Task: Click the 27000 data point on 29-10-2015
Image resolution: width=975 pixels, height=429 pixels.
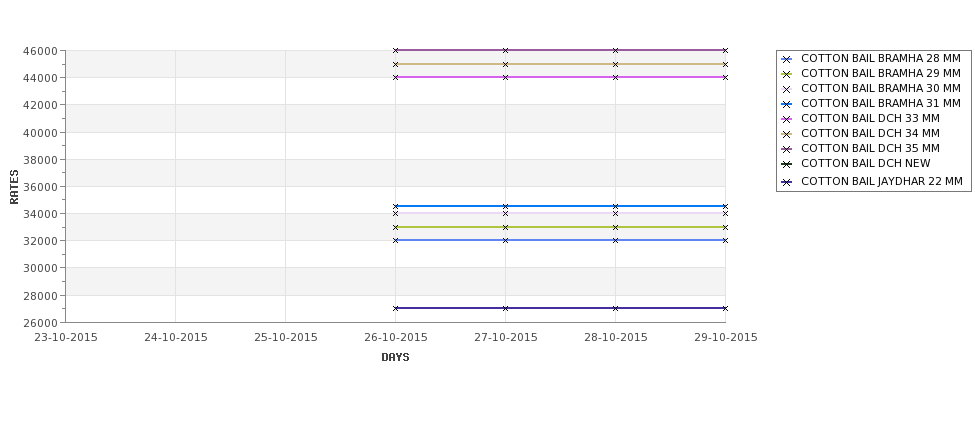Action: point(725,308)
